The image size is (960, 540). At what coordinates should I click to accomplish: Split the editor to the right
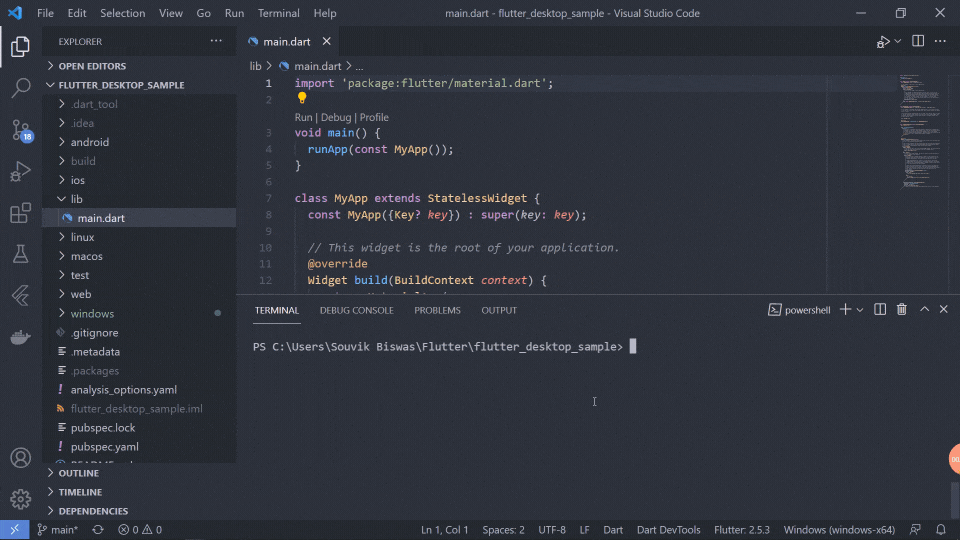click(x=918, y=41)
